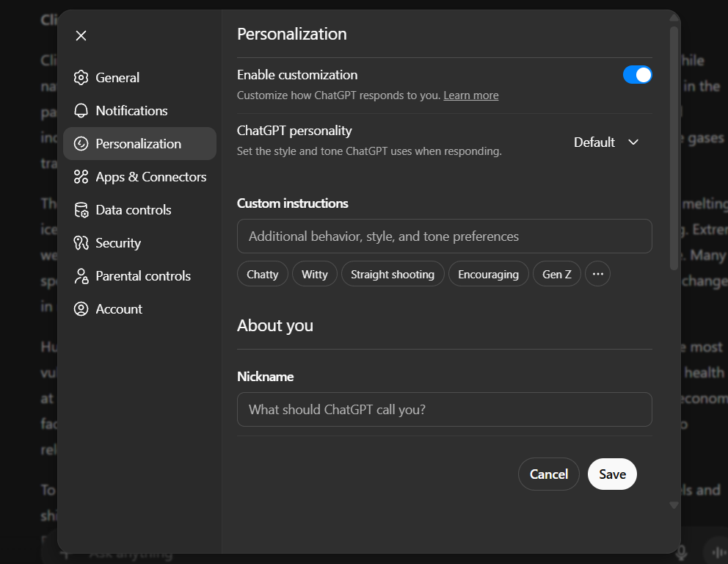Click the Parental controls icon

(x=81, y=276)
